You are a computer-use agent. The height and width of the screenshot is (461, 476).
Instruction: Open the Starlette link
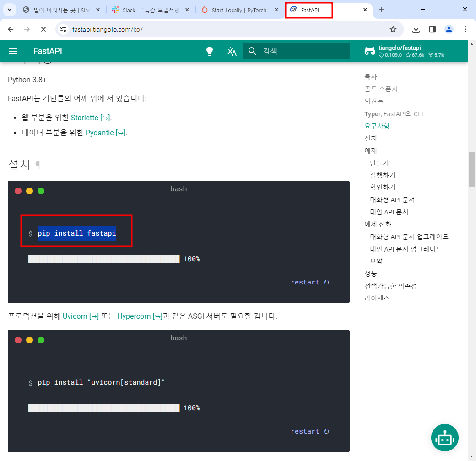pos(91,118)
